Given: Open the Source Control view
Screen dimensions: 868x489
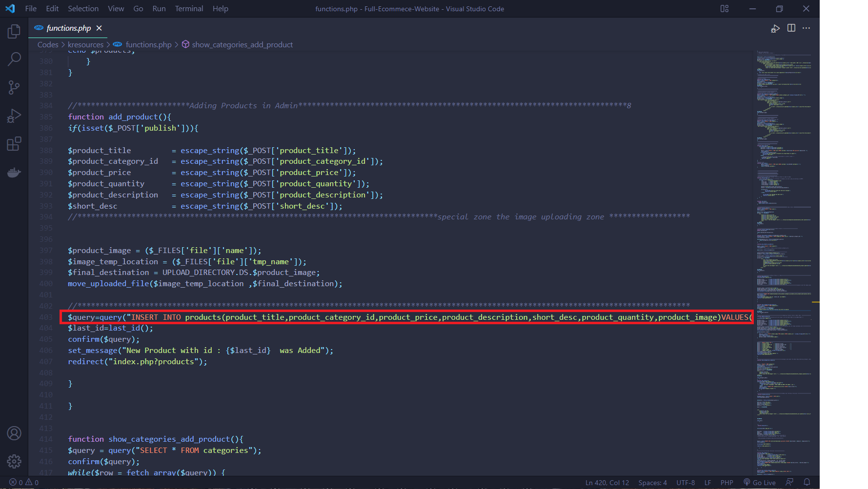Looking at the screenshot, I should pos(14,87).
